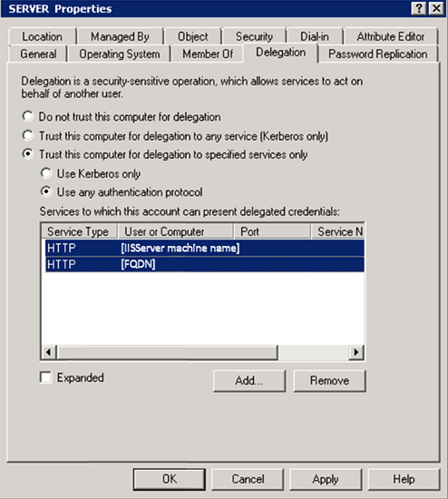Screen dimensions: 448x499
Task: Go to the General tab
Action: [38, 54]
